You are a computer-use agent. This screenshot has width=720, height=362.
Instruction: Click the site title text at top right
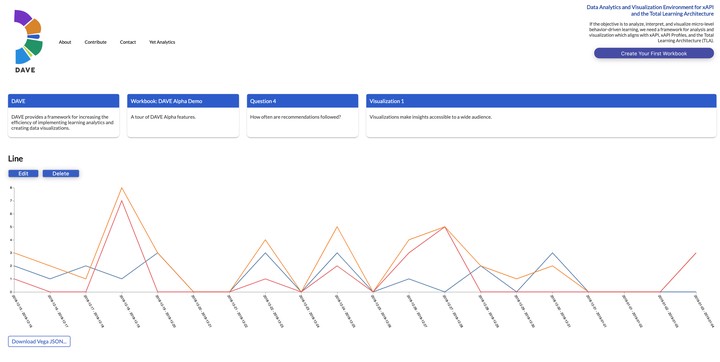(x=650, y=11)
